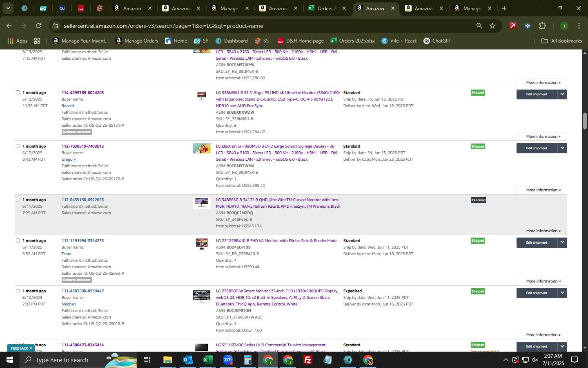This screenshot has width=588, height=368.
Task: Click the page vertical scrollbar thumb
Action: click(585, 121)
